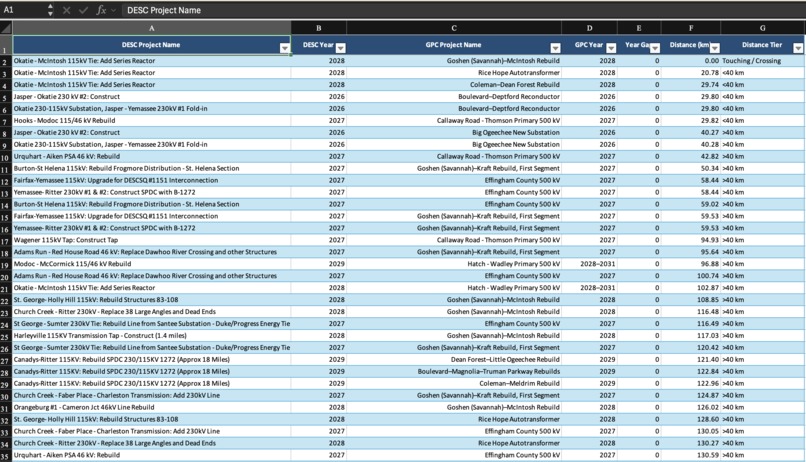
Task: Click the Distance Tier header cell
Action: (x=763, y=45)
